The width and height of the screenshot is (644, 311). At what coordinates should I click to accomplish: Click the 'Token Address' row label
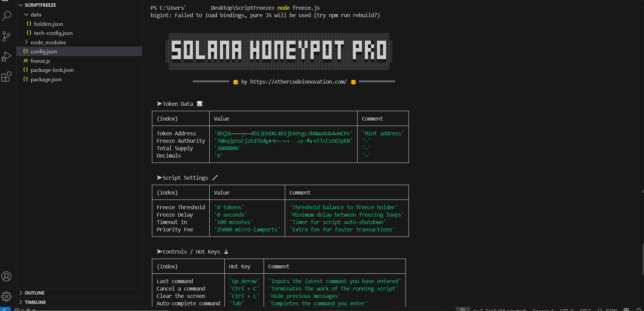pos(176,133)
